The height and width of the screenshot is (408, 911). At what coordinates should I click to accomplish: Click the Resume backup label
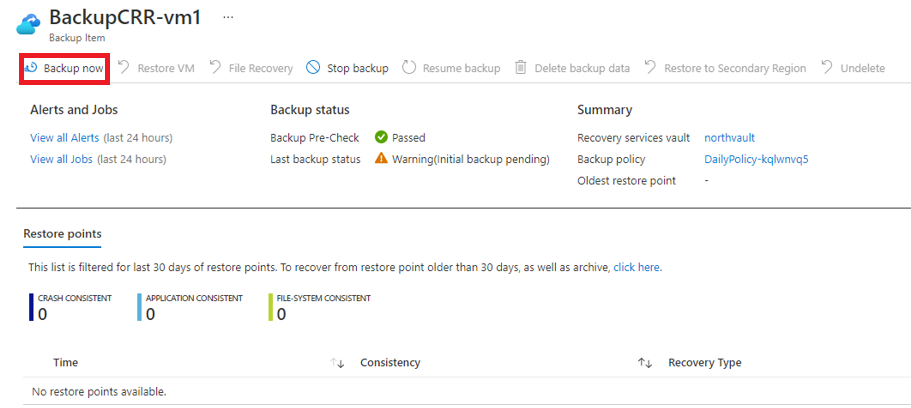click(x=461, y=68)
